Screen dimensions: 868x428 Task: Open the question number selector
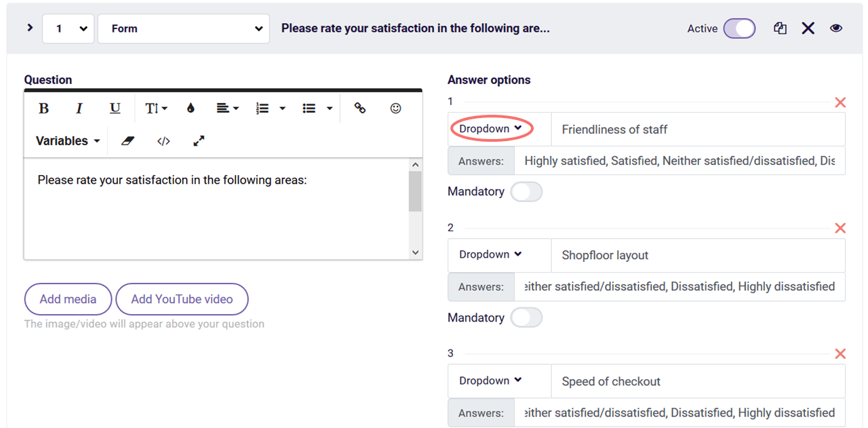coord(68,28)
